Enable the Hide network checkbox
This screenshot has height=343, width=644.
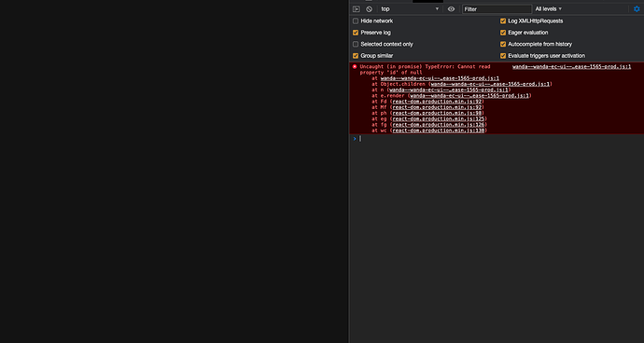pyautogui.click(x=356, y=21)
